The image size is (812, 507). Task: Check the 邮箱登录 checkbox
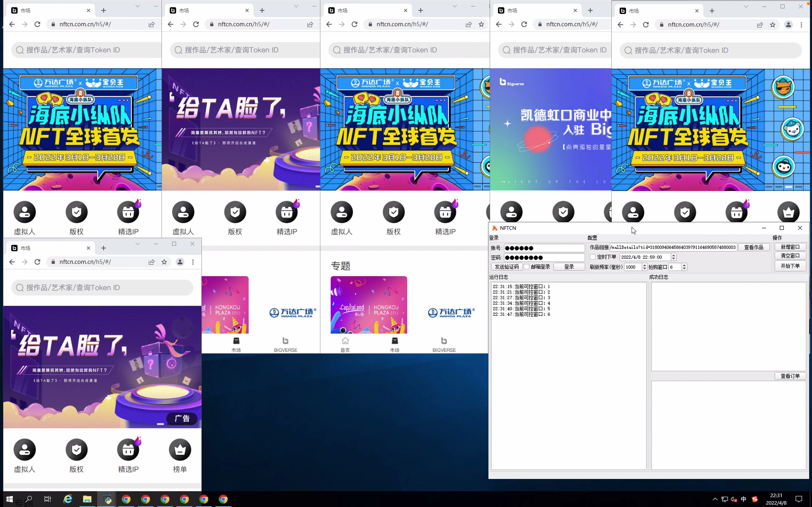pyautogui.click(x=527, y=267)
